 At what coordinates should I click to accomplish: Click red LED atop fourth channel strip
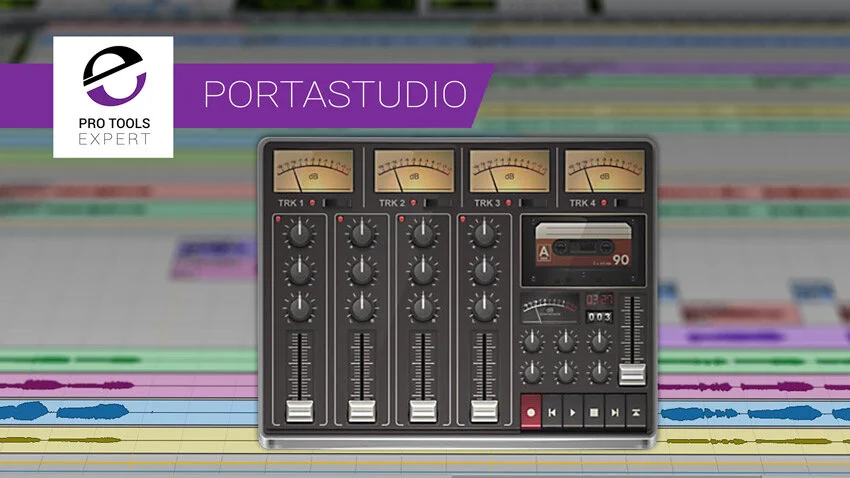pos(462,219)
